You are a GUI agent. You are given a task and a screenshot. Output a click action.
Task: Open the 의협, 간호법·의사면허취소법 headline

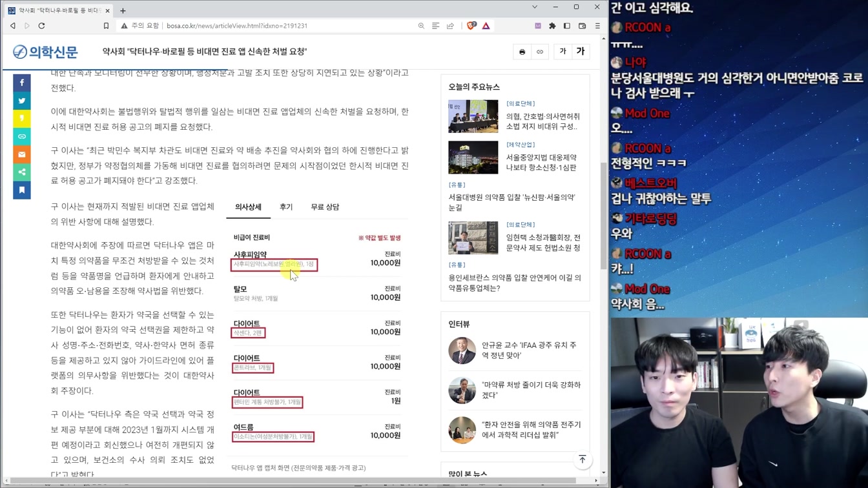click(542, 121)
